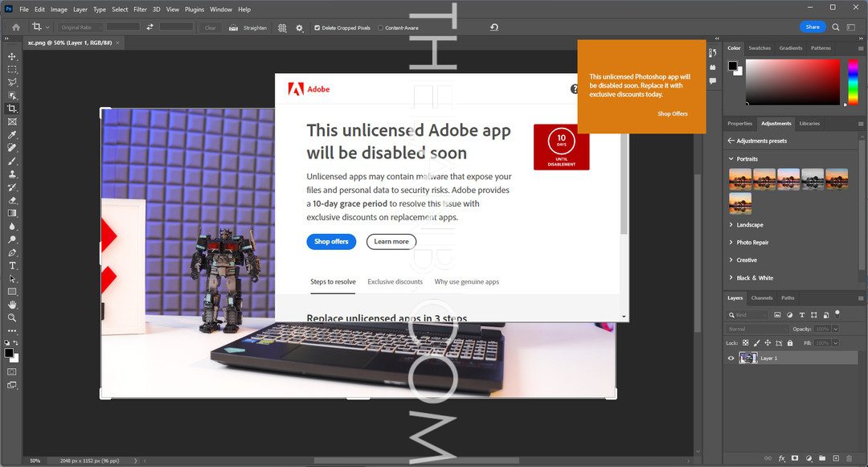The height and width of the screenshot is (467, 868).
Task: Switch to the Channels tab
Action: click(x=761, y=298)
